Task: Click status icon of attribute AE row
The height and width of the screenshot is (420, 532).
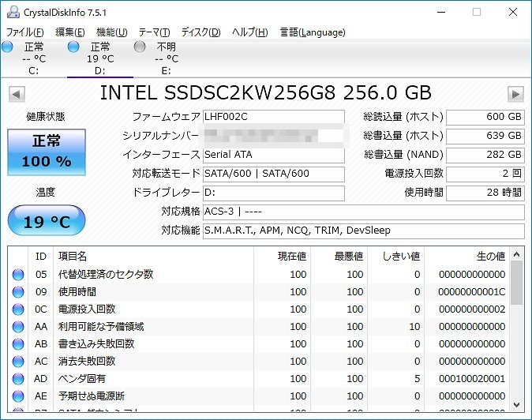Action: (18, 396)
